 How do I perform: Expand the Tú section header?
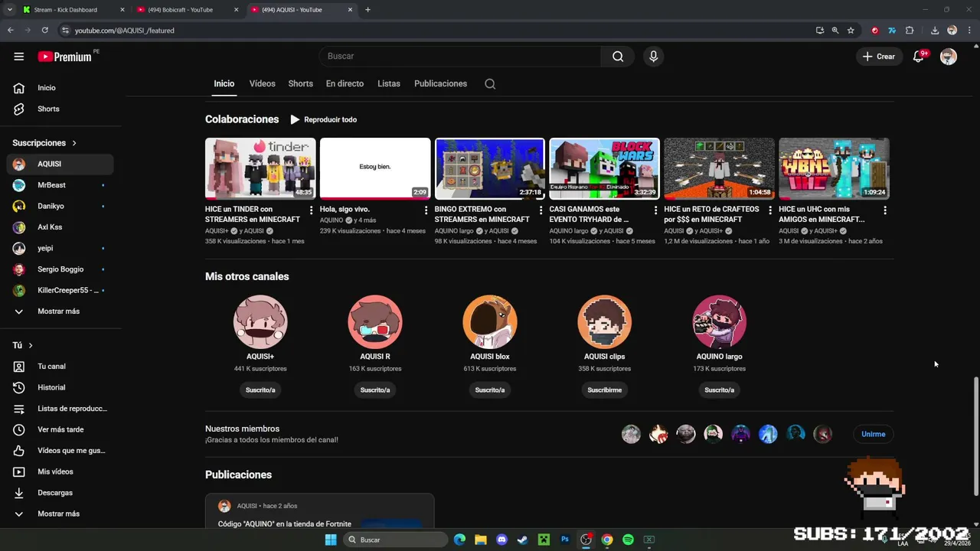click(x=23, y=345)
